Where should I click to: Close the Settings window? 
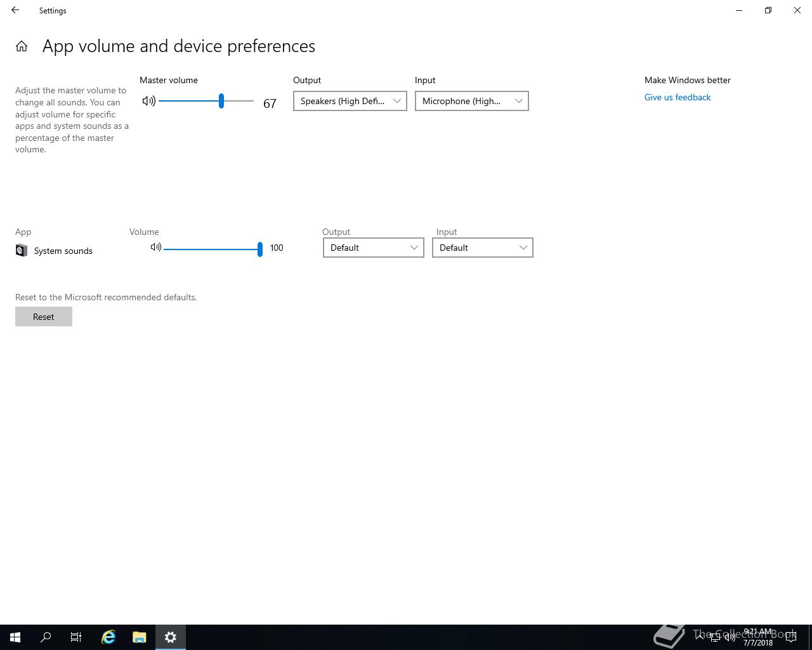[797, 10]
